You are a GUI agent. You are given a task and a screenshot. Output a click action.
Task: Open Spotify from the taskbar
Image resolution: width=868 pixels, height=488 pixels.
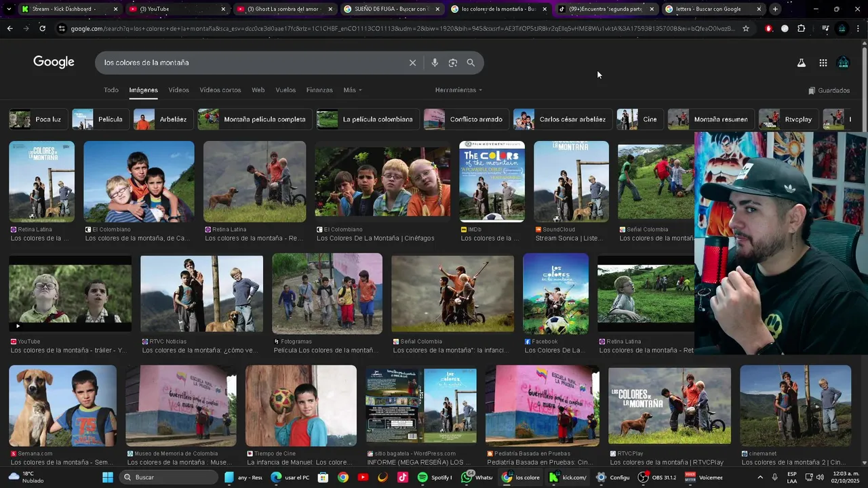pyautogui.click(x=435, y=477)
